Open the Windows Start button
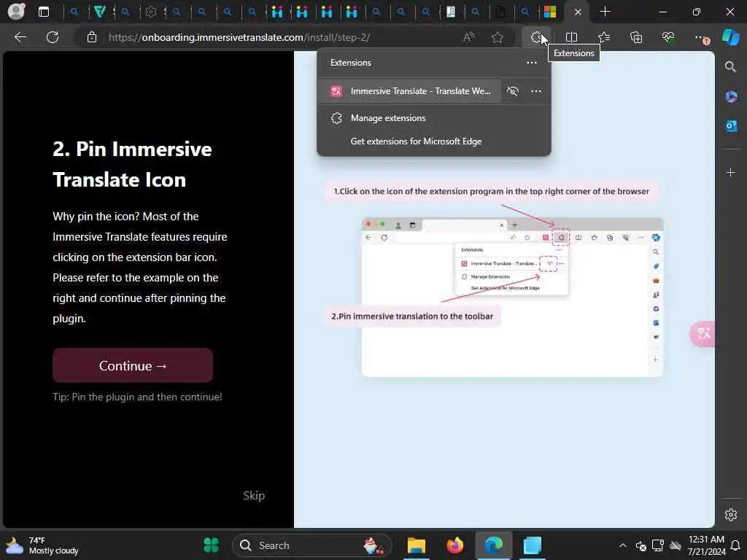The height and width of the screenshot is (560, 747). [x=211, y=545]
